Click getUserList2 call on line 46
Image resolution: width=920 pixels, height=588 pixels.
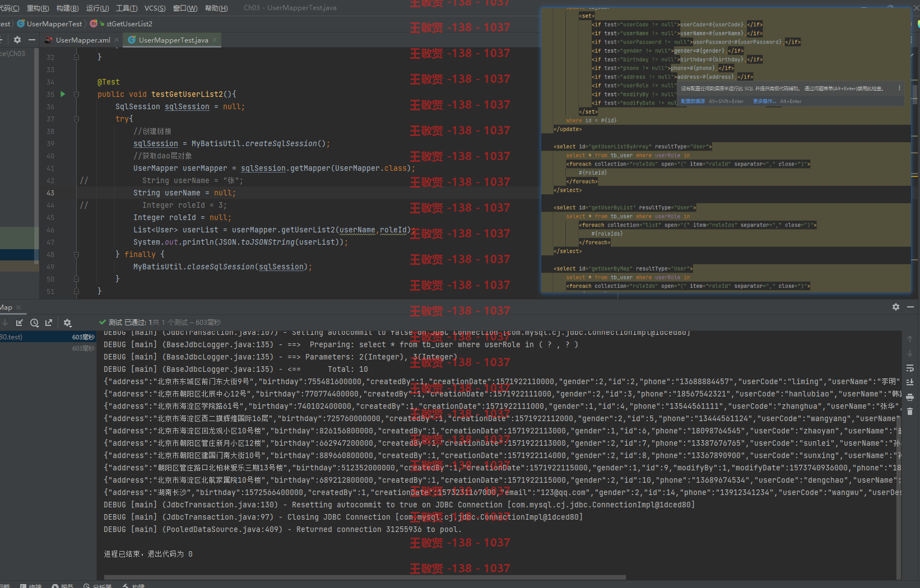point(308,230)
